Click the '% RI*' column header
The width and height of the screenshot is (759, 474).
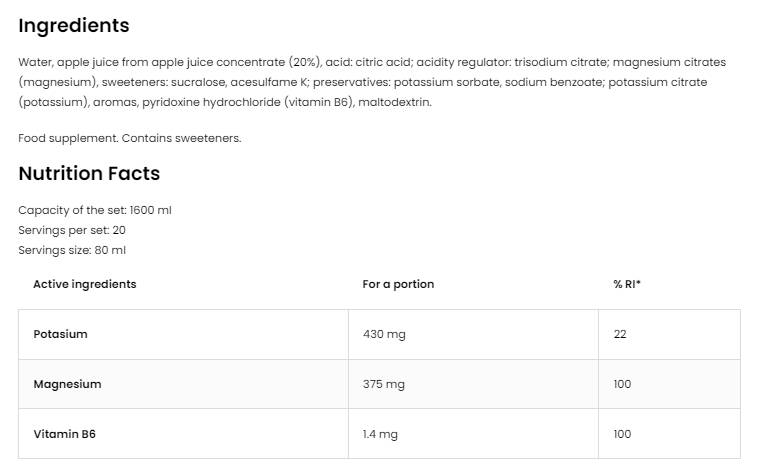coord(627,284)
